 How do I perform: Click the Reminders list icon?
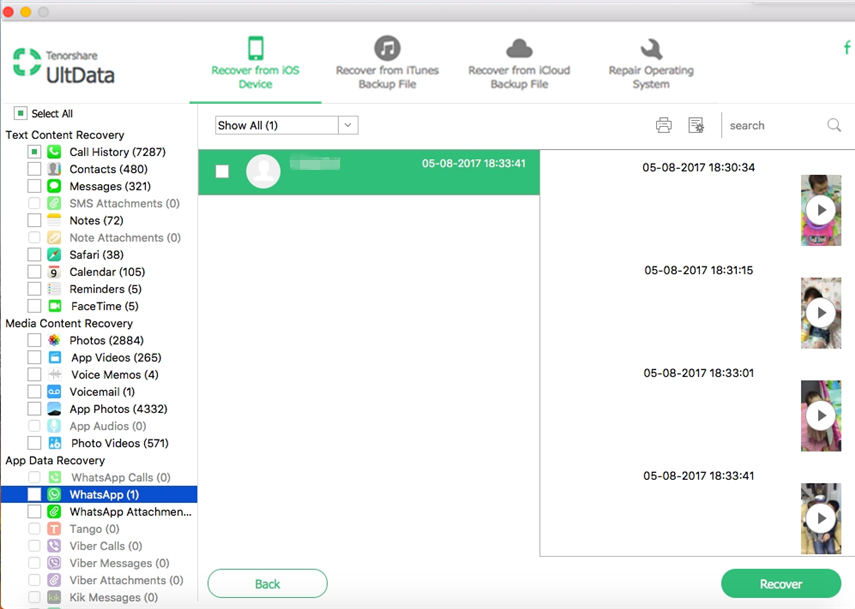(54, 289)
